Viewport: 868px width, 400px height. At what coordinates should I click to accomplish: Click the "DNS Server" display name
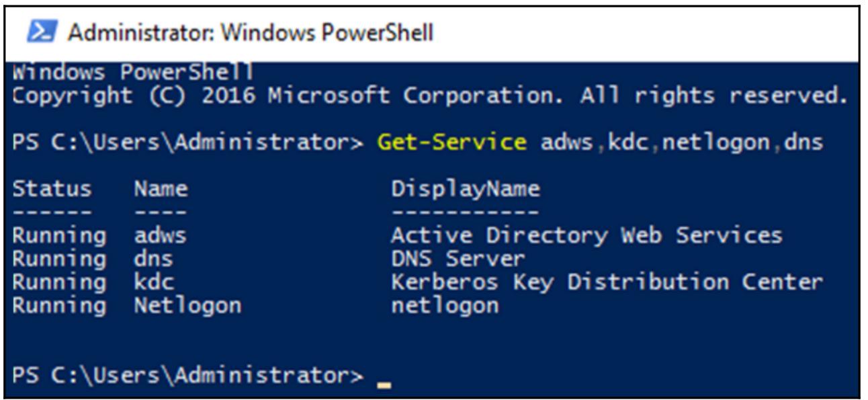pos(458,259)
